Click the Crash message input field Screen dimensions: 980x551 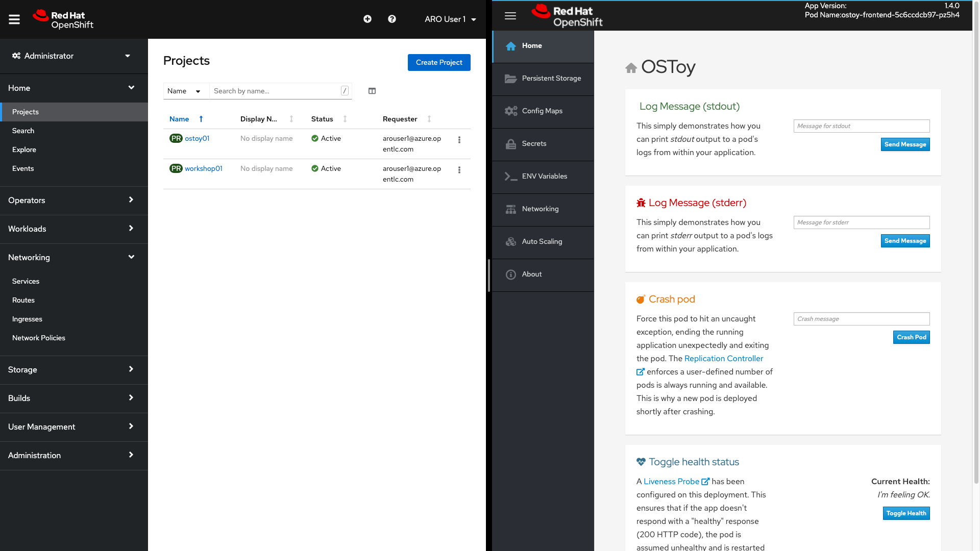[x=862, y=319]
